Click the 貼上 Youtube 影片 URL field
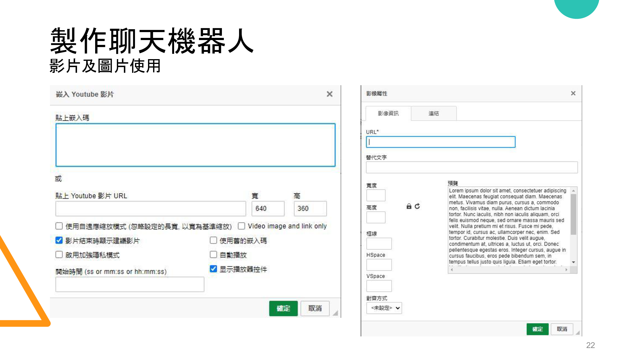The height and width of the screenshot is (362, 644). pos(150,209)
